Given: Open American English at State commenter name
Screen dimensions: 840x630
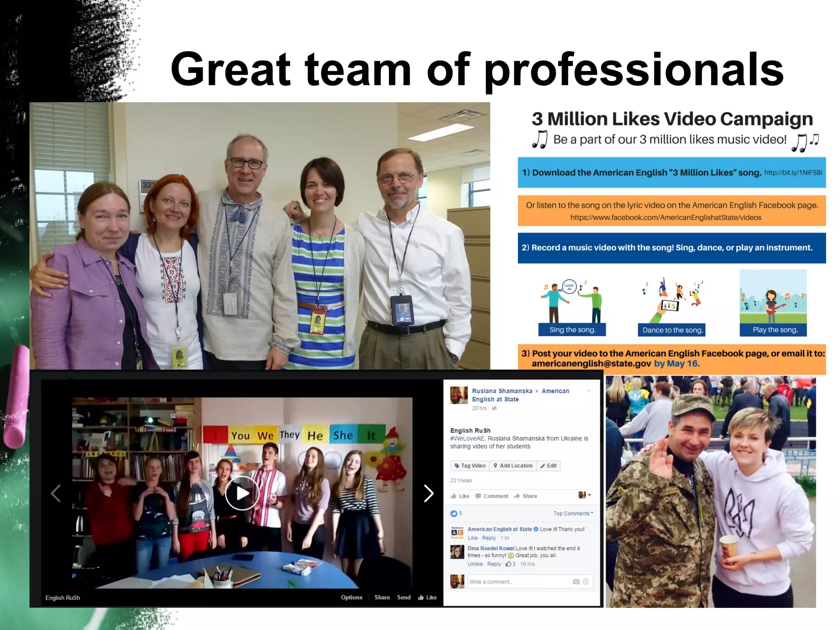Looking at the screenshot, I should pyautogui.click(x=500, y=529).
